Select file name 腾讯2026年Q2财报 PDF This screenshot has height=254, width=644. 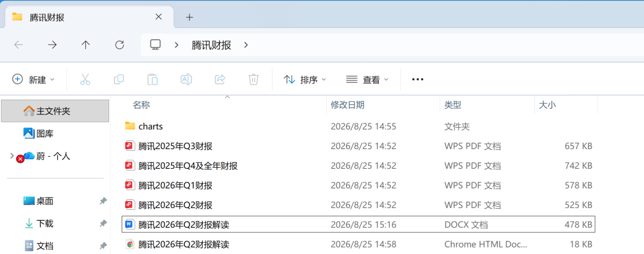point(175,205)
